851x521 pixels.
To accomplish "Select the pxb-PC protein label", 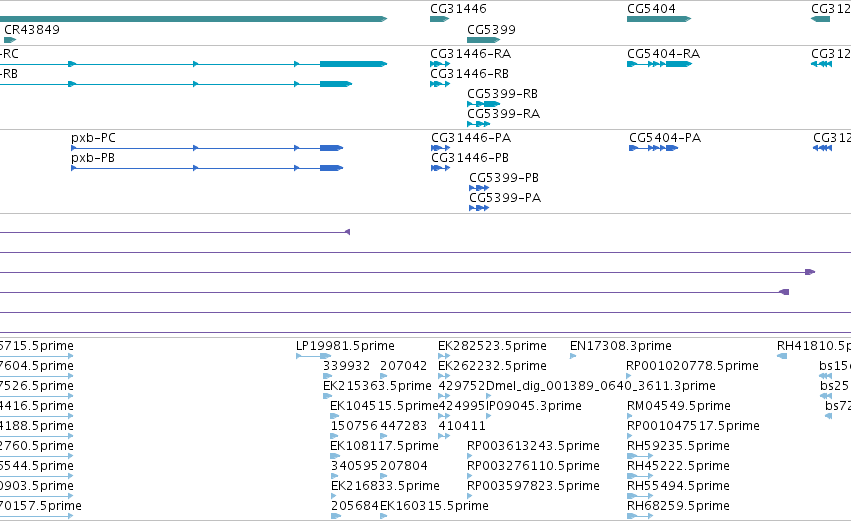I will [93, 138].
